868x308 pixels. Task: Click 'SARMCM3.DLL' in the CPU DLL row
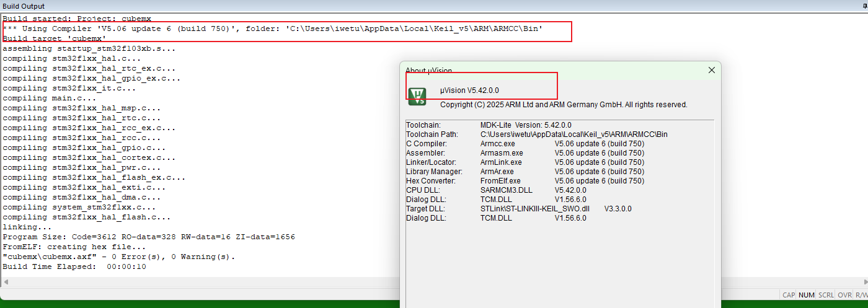506,190
